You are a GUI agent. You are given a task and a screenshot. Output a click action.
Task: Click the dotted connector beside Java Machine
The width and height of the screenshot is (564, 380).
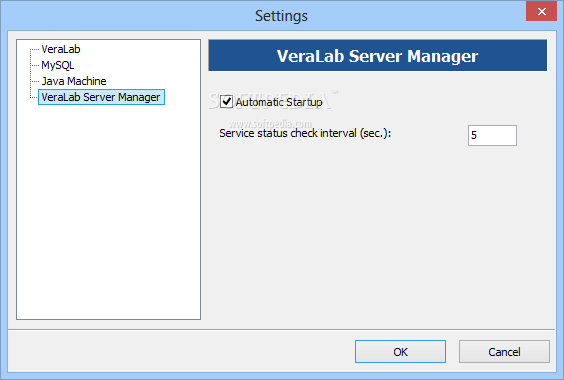tap(35, 81)
